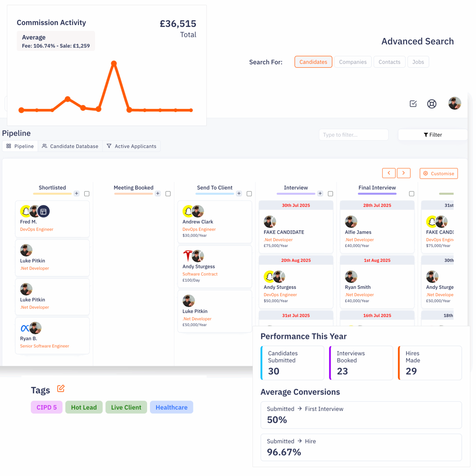The width and height of the screenshot is (476, 476).
Task: Click the Candidate Database people icon
Action: pyautogui.click(x=45, y=146)
